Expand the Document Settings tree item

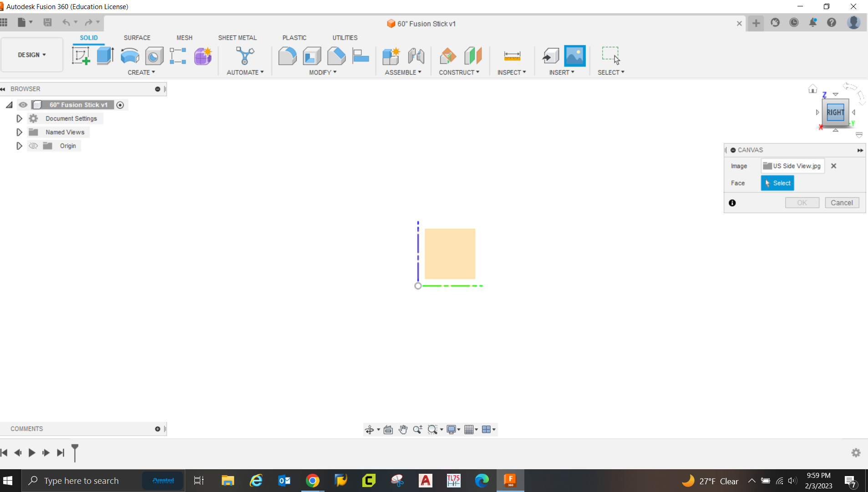(x=19, y=118)
